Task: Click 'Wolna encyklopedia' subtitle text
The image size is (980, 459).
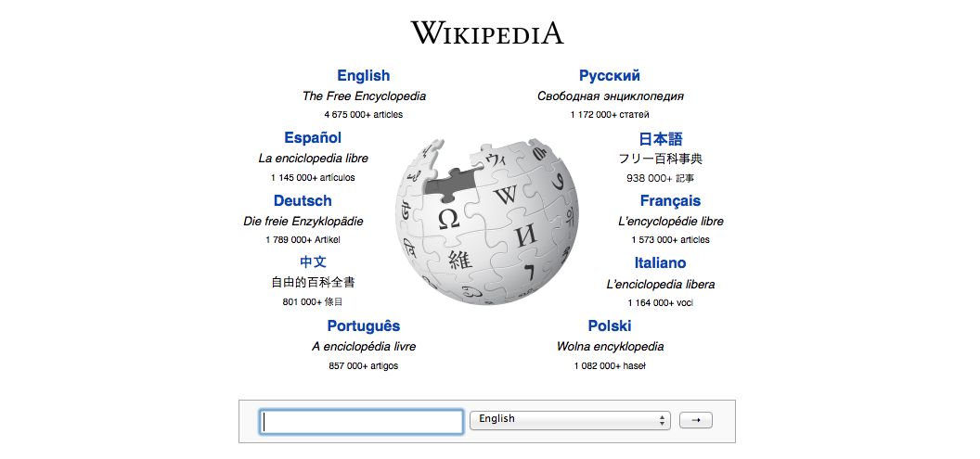Action: pos(610,347)
